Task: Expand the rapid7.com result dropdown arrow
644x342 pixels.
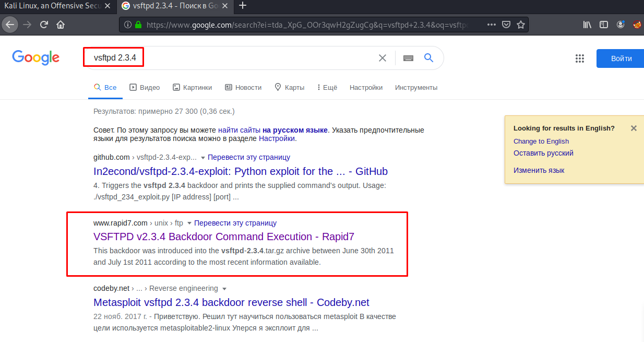Action: 189,223
